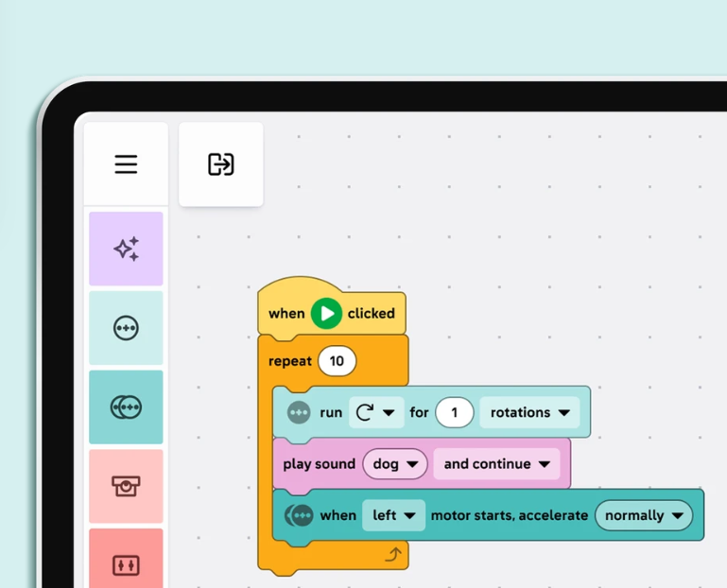Screen dimensions: 727x588
Task: Click the rotations value field 1
Action: coord(455,413)
